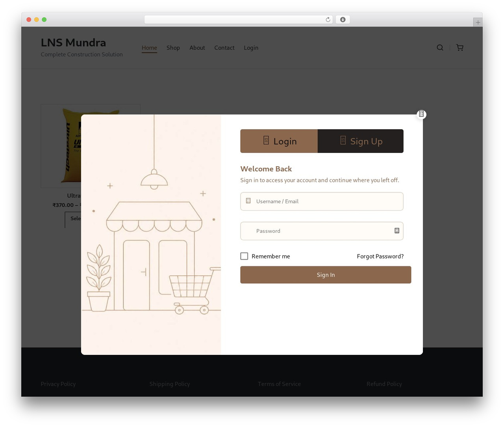
Task: Go to the About page
Action: (x=197, y=48)
